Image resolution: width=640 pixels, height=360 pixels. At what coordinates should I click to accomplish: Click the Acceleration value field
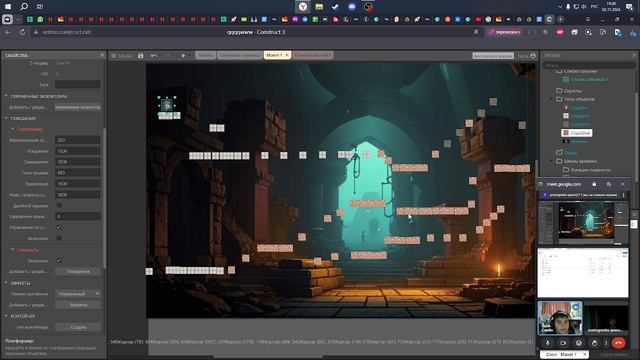click(x=78, y=151)
